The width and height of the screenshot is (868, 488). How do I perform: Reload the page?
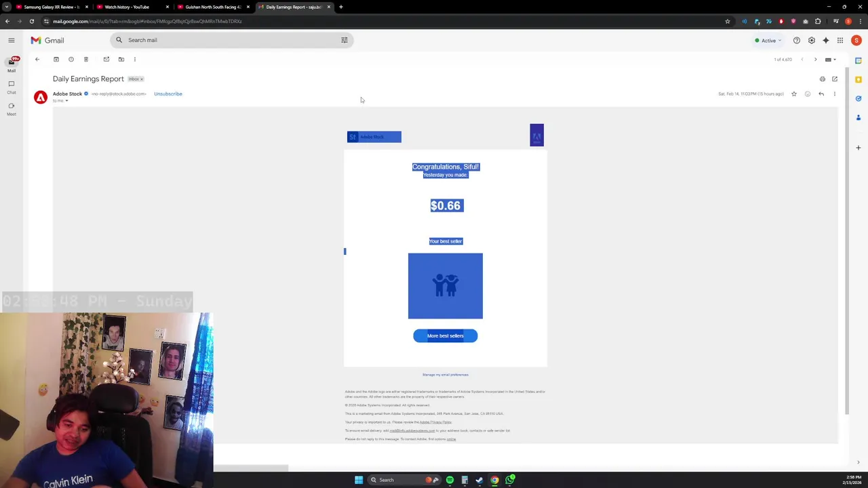click(32, 21)
